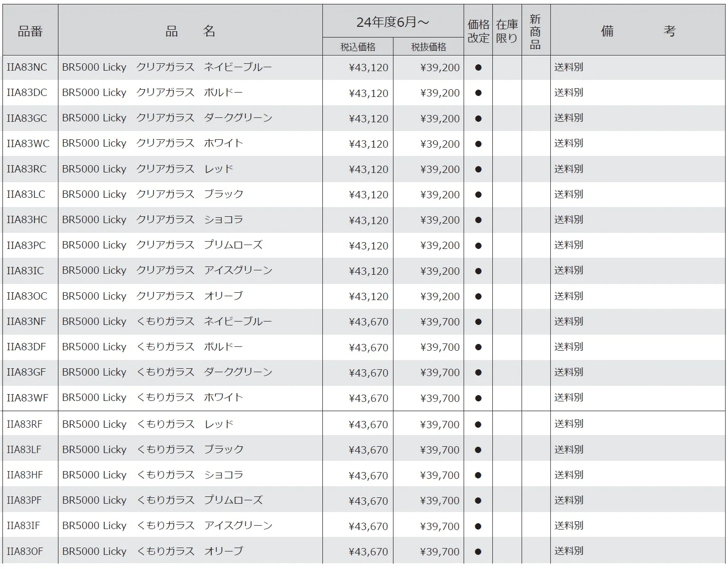Click product name くもりガラス ネイビーブルー
Image resolution: width=728 pixels, height=569 pixels.
tap(204, 322)
